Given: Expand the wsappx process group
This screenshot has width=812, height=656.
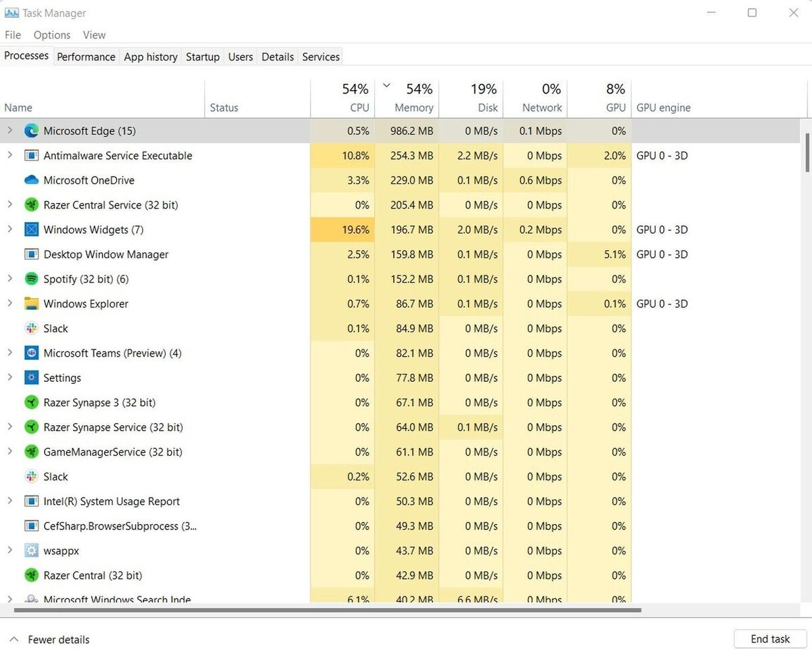Looking at the screenshot, I should coord(9,551).
